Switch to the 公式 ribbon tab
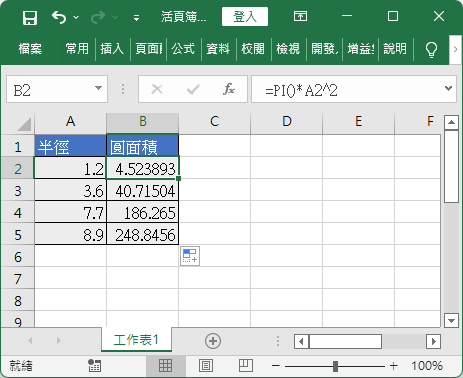 [183, 49]
